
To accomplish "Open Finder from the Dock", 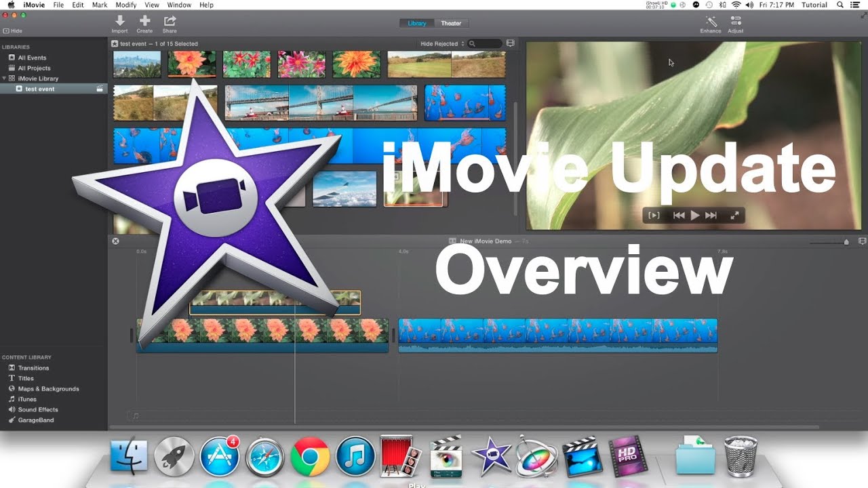I will [x=129, y=455].
